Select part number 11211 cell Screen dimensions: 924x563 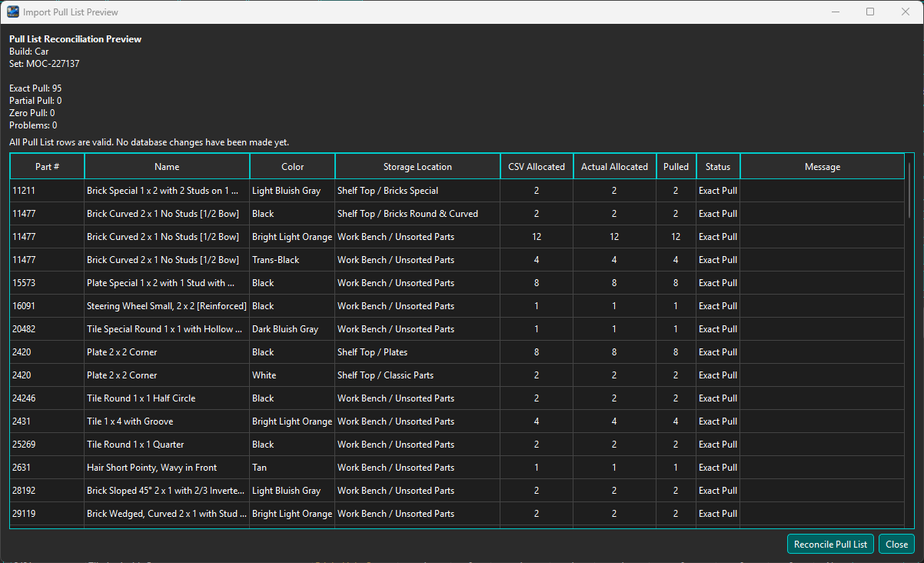[48, 191]
